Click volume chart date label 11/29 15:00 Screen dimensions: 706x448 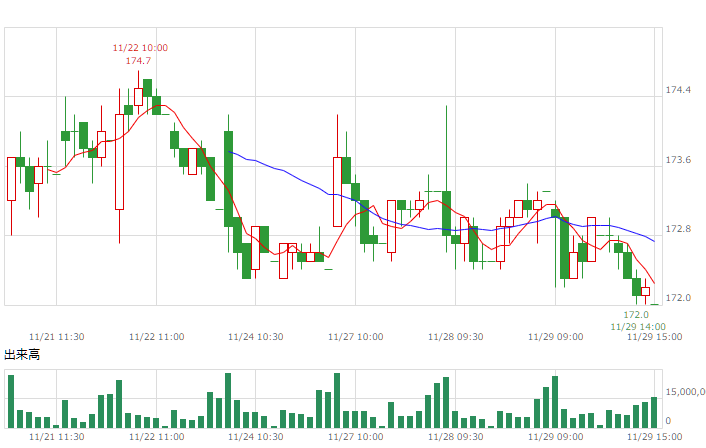coord(655,437)
